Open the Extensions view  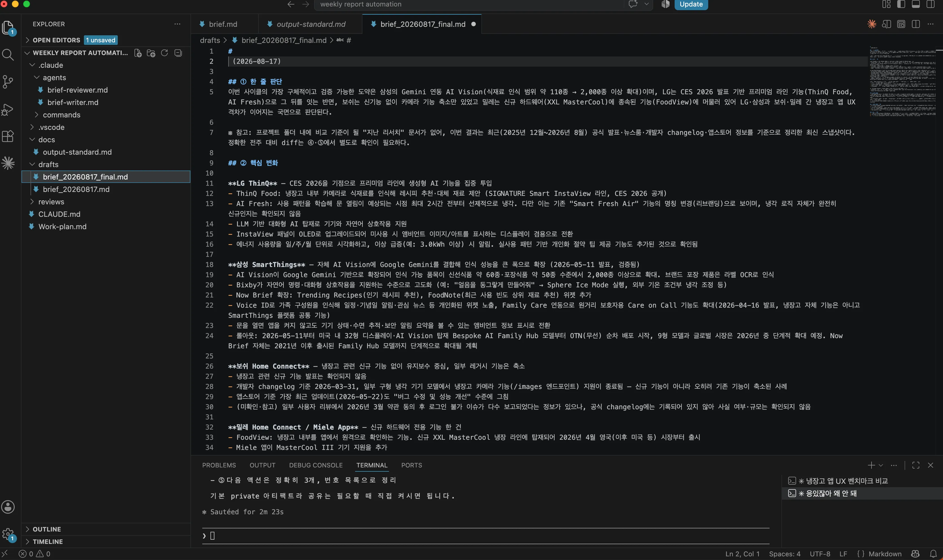pos(8,136)
